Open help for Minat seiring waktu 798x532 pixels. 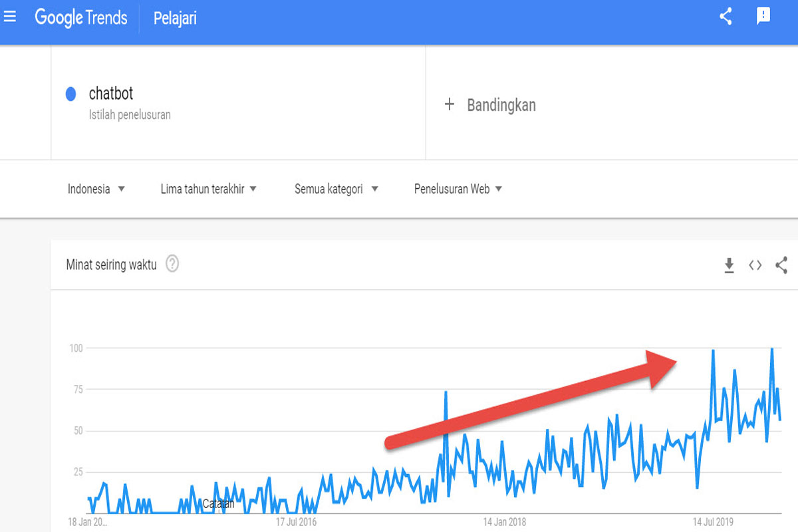(x=172, y=264)
